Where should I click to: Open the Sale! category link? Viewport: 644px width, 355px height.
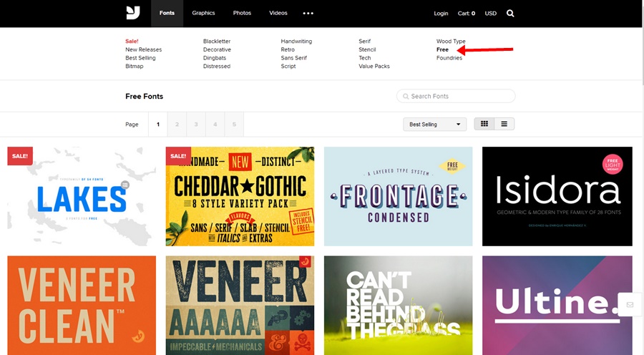coord(132,41)
